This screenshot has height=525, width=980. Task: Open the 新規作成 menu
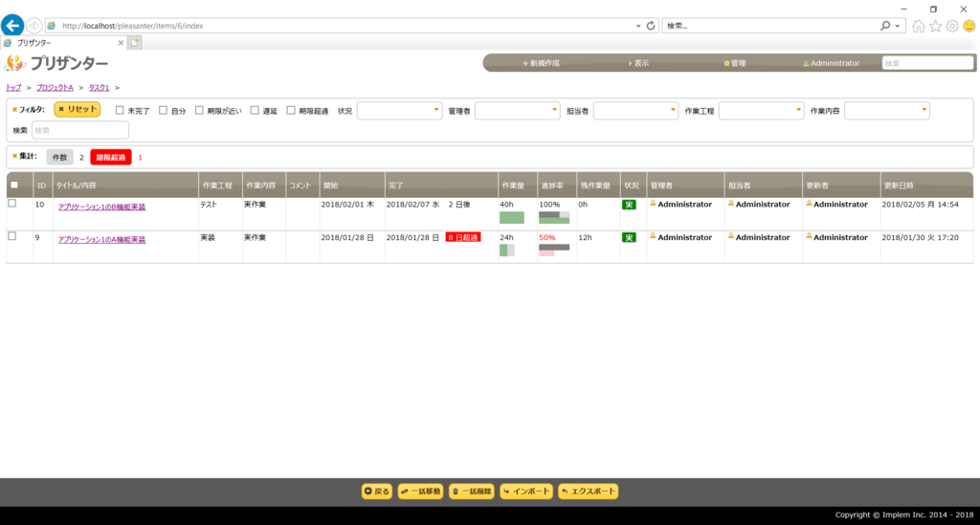[x=542, y=63]
